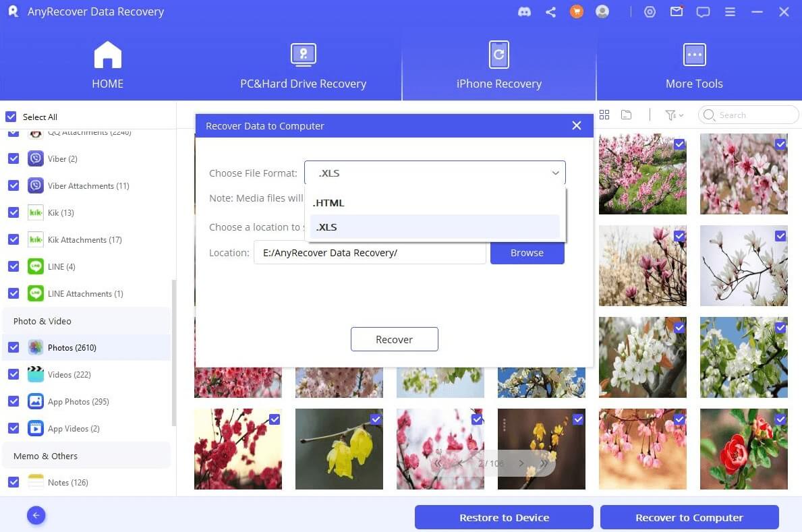
Task: Deselect the Viber (2) checkbox
Action: pyautogui.click(x=13, y=158)
